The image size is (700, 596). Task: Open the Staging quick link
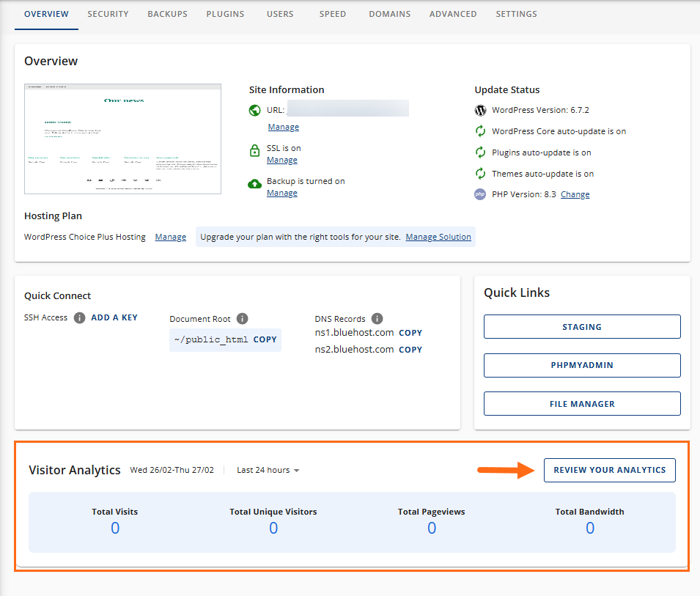point(582,327)
